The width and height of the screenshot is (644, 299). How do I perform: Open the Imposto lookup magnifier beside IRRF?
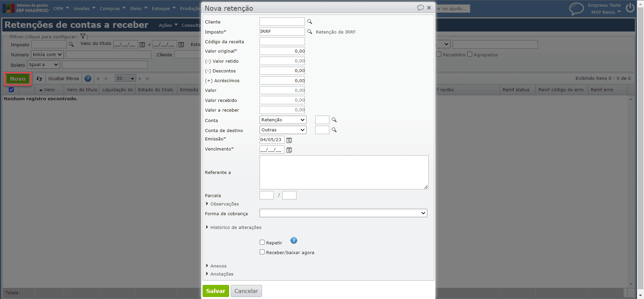click(310, 32)
